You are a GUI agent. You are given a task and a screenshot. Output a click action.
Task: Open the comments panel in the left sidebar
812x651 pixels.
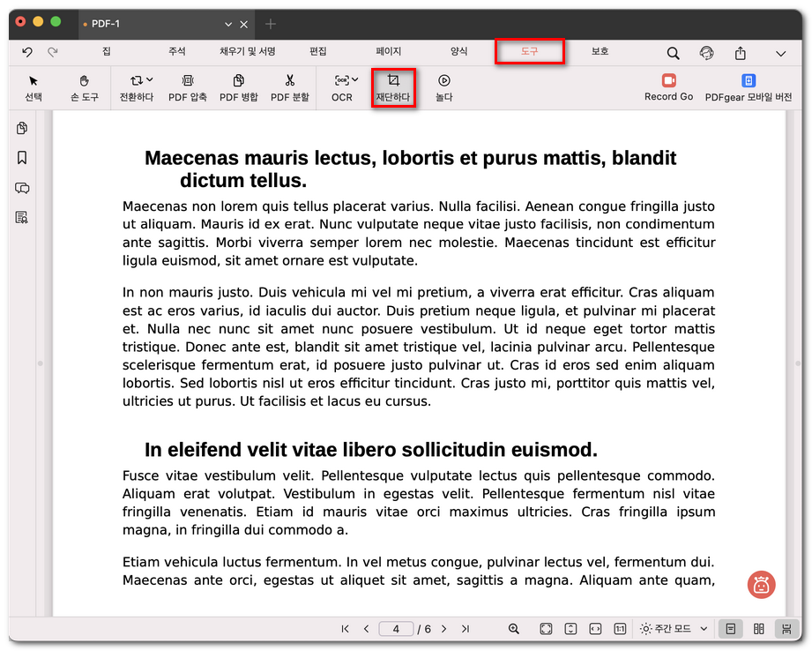pos(22,188)
